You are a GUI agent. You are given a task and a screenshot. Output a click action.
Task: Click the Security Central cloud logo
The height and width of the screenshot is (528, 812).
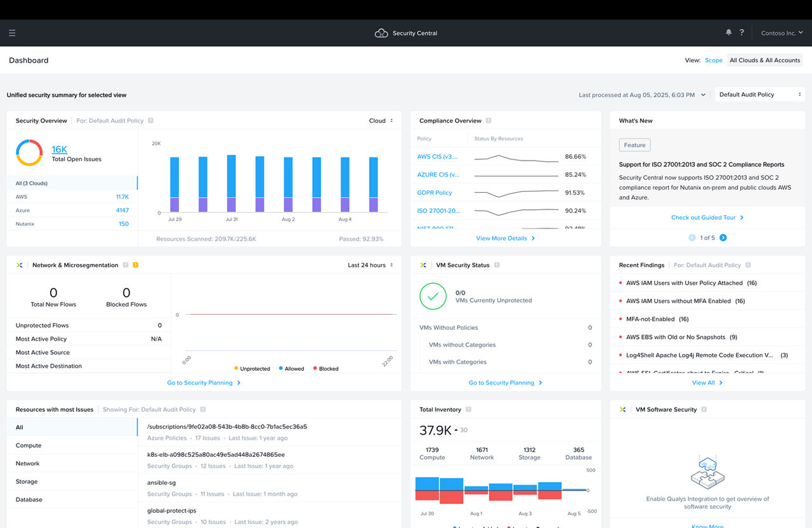381,32
